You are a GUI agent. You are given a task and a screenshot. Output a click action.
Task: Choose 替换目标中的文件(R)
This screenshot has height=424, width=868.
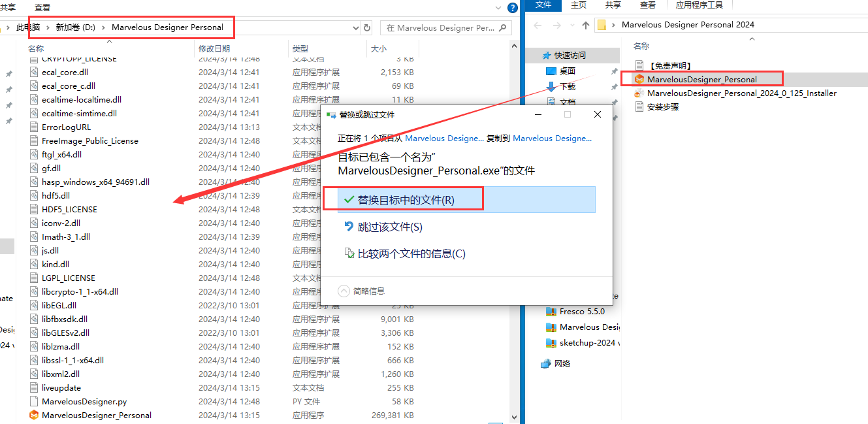coord(466,200)
